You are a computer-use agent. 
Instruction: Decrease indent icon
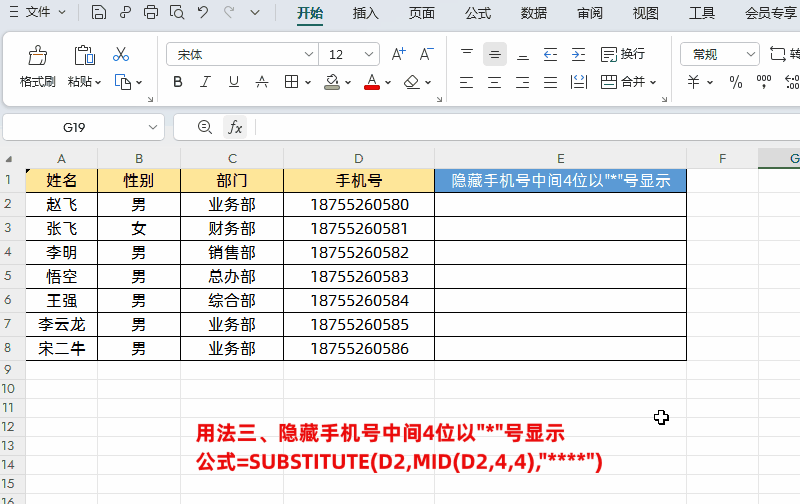[x=551, y=54]
